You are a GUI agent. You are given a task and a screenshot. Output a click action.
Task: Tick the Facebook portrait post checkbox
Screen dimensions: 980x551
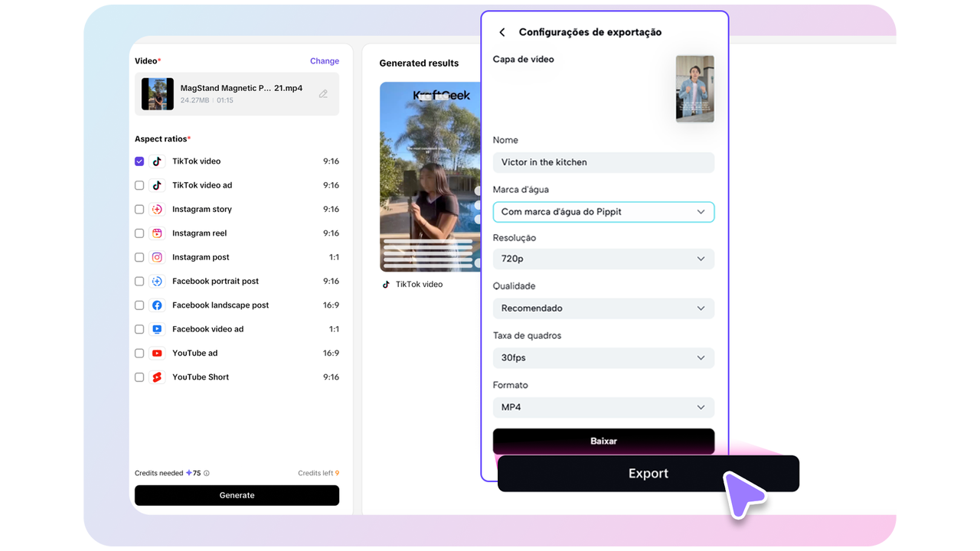tap(139, 281)
